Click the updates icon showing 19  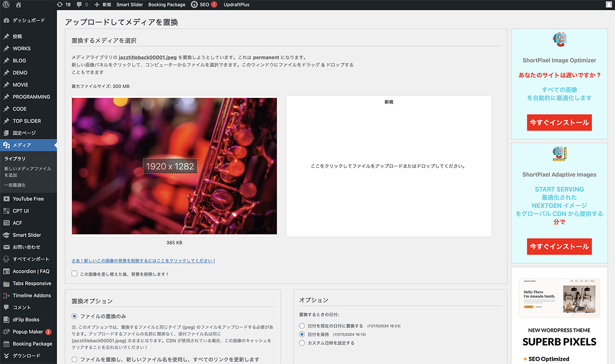click(59, 5)
